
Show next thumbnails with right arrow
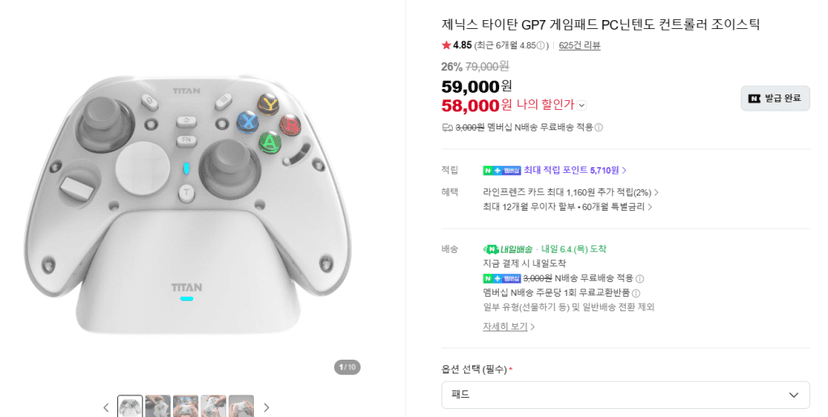pos(266,407)
